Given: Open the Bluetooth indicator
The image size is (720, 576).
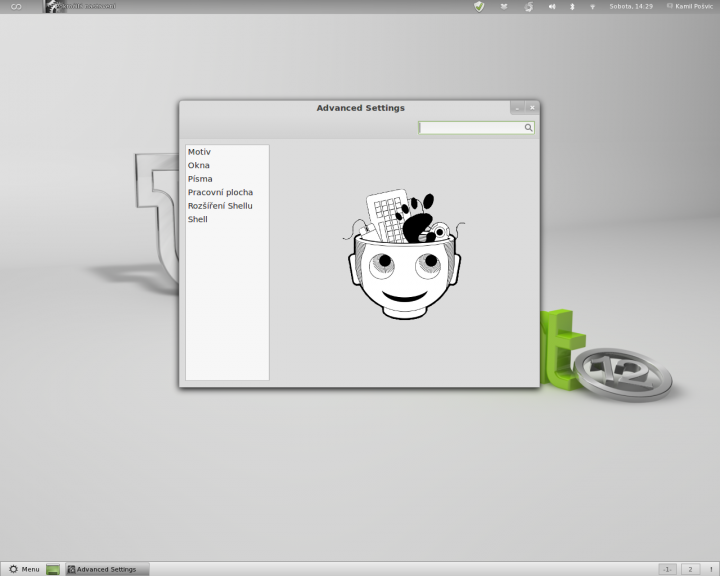Looking at the screenshot, I should pyautogui.click(x=572, y=6).
